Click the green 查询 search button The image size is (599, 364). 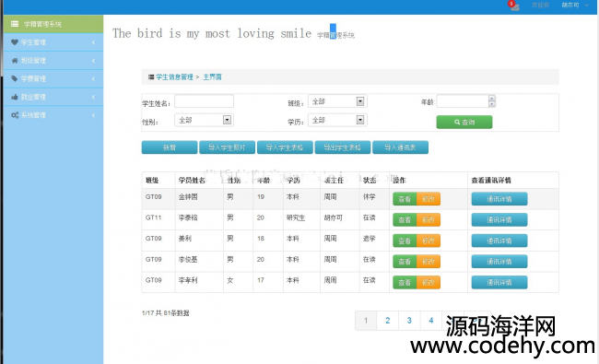point(464,123)
